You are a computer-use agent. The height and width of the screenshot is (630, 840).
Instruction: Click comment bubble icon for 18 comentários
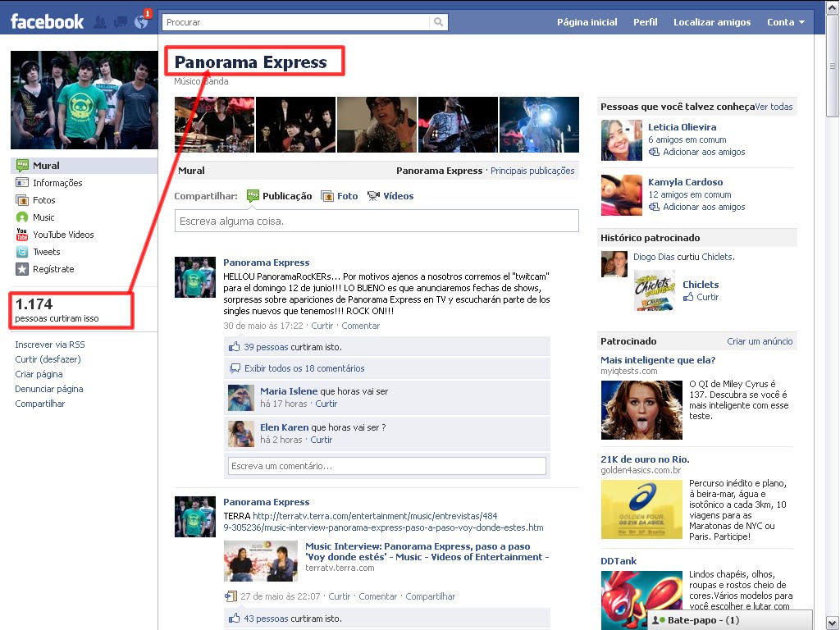click(235, 368)
